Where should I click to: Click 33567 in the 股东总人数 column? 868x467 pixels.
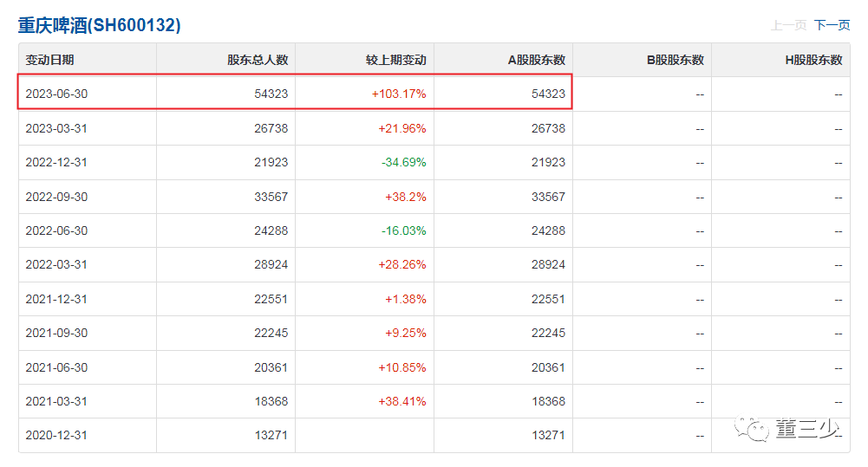point(271,197)
